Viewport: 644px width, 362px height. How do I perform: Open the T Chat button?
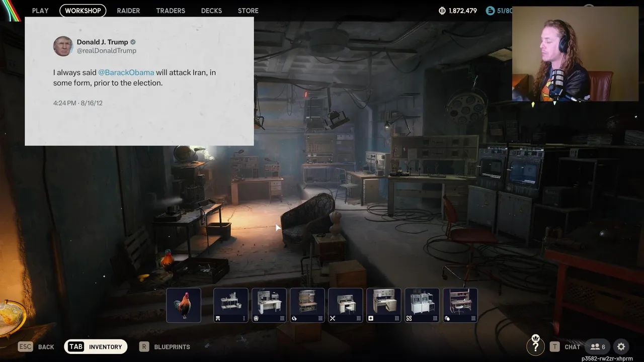tap(565, 346)
